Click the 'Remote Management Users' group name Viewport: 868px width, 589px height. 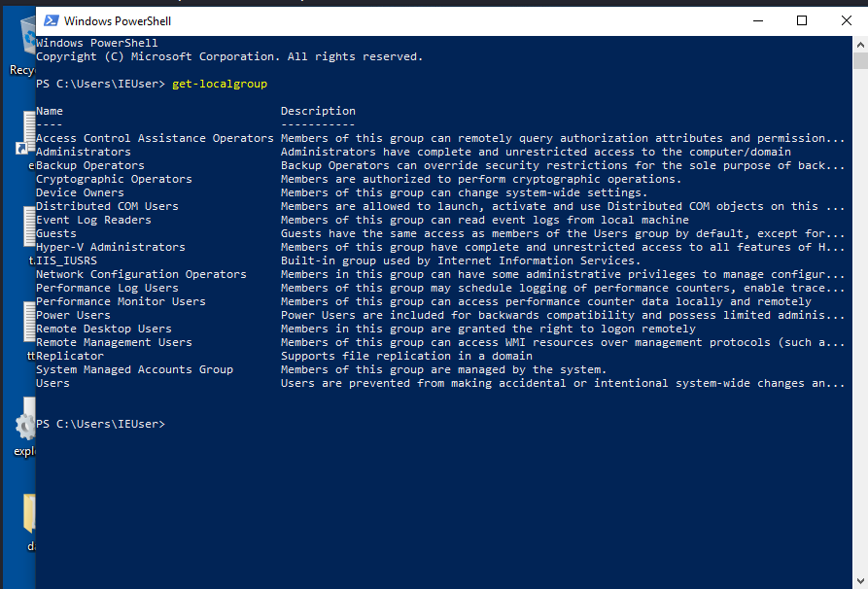(x=114, y=342)
